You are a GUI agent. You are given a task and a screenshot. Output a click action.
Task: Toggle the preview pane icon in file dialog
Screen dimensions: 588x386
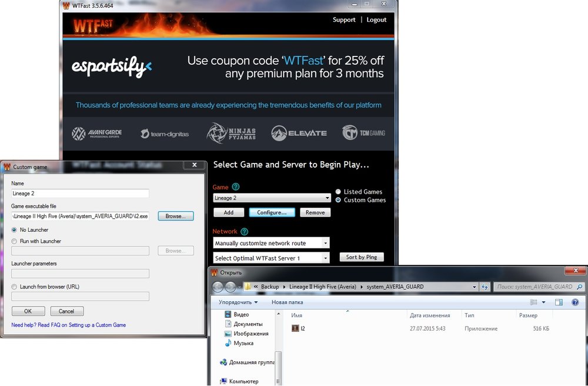click(x=559, y=302)
